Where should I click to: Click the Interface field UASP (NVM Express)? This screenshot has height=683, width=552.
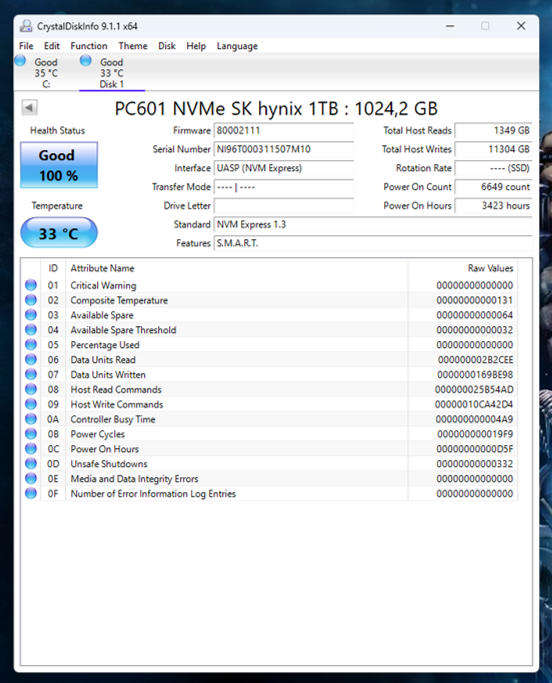pos(283,168)
